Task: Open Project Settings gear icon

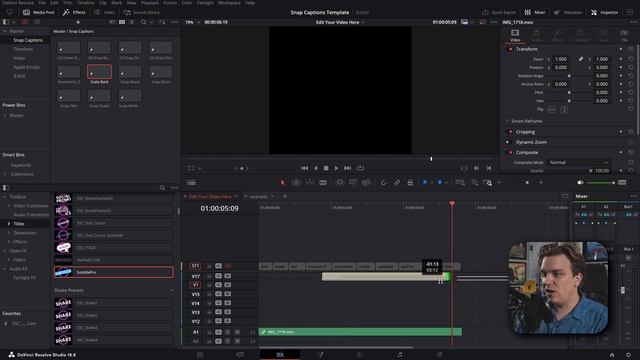Action: point(628,355)
